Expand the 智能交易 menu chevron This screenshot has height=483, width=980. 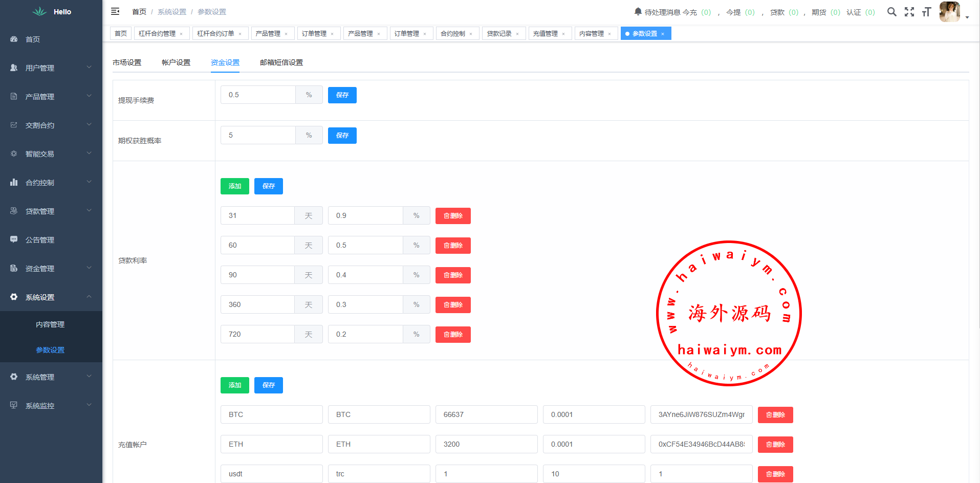tap(89, 153)
